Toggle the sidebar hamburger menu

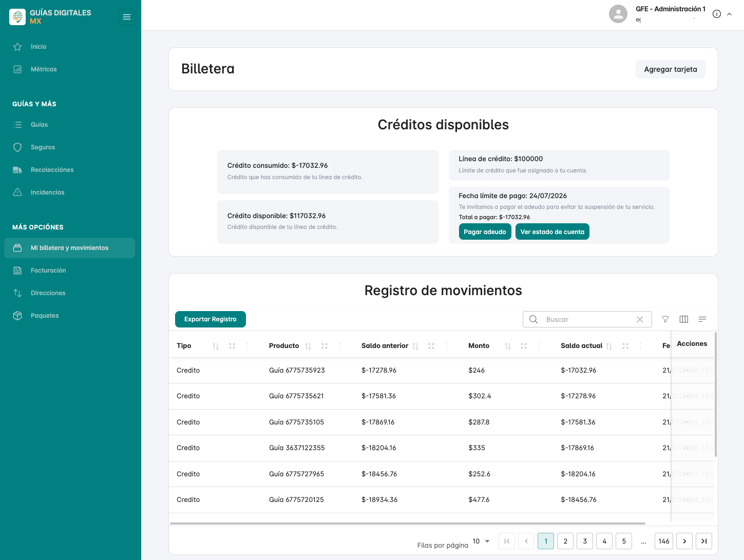(x=127, y=17)
